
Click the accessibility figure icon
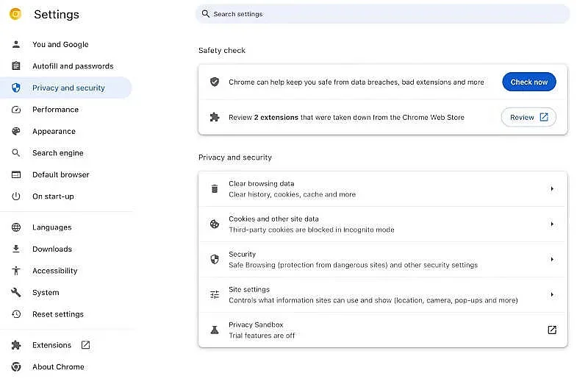pyautogui.click(x=16, y=271)
